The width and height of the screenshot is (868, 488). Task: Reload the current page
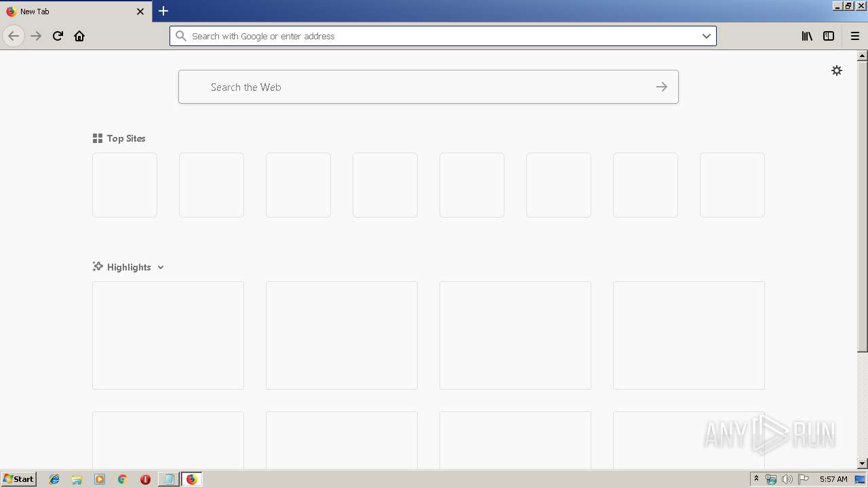(58, 36)
